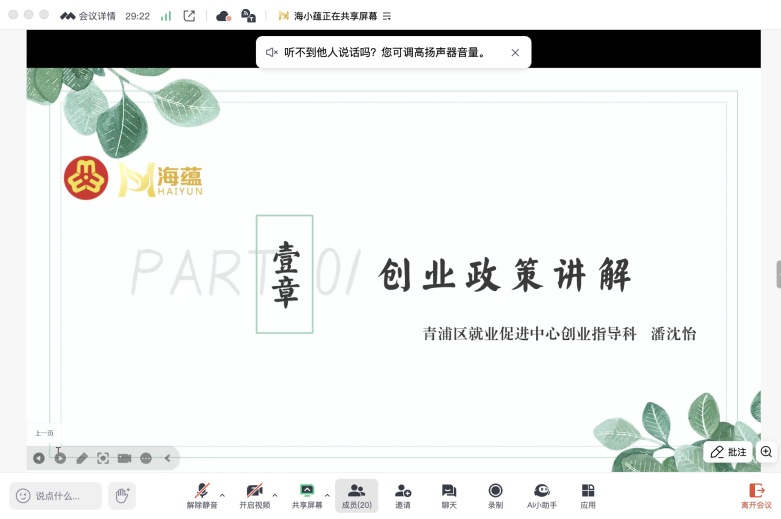Click 离开会议 to leave meeting
The image size is (781, 519).
755,495
